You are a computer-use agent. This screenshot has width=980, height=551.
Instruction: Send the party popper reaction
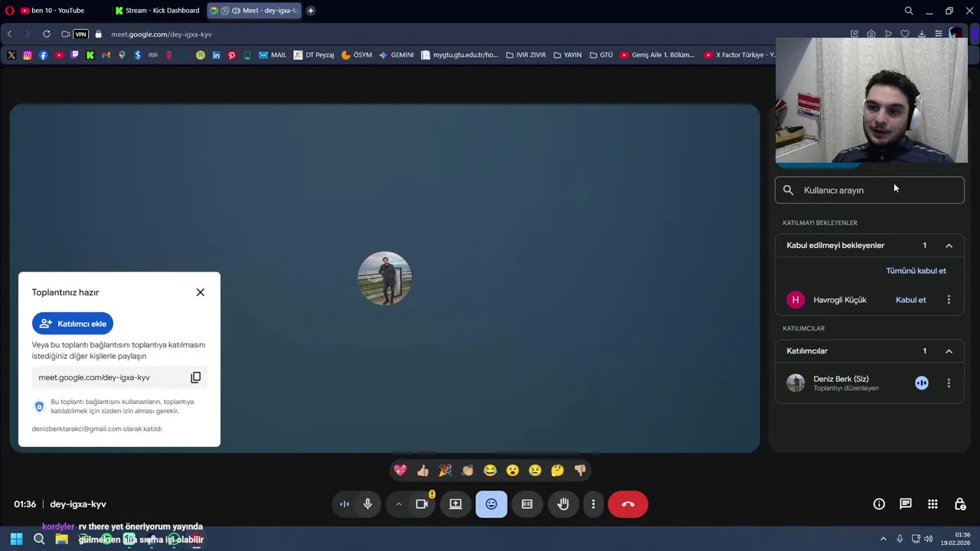point(445,470)
